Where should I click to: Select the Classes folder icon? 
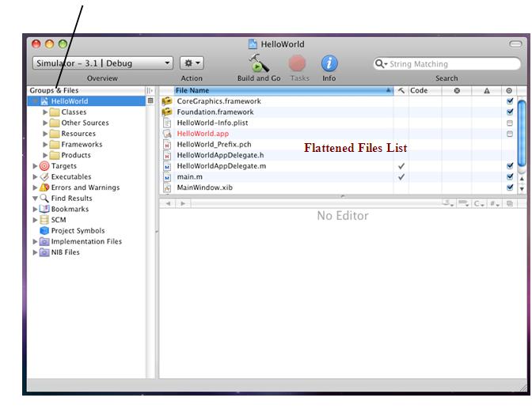point(55,112)
